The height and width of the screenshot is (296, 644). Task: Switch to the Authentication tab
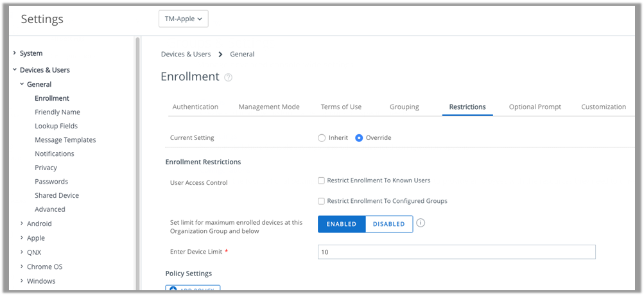pos(195,107)
